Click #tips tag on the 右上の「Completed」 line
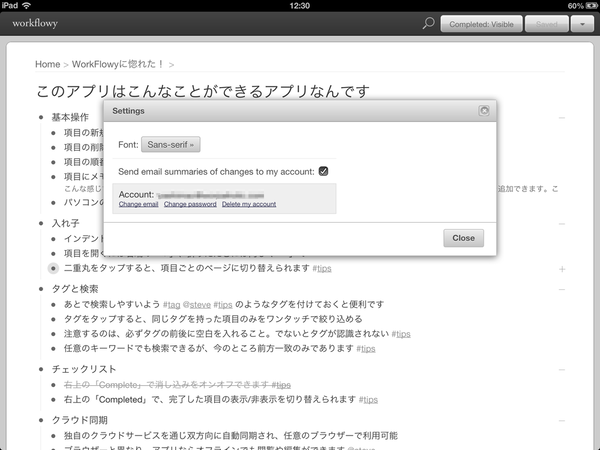Image resolution: width=600 pixels, height=450 pixels. [x=368, y=399]
